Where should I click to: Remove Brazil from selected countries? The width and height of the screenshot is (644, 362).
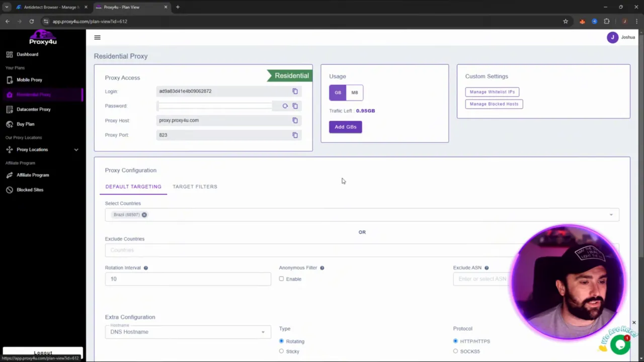point(144,215)
